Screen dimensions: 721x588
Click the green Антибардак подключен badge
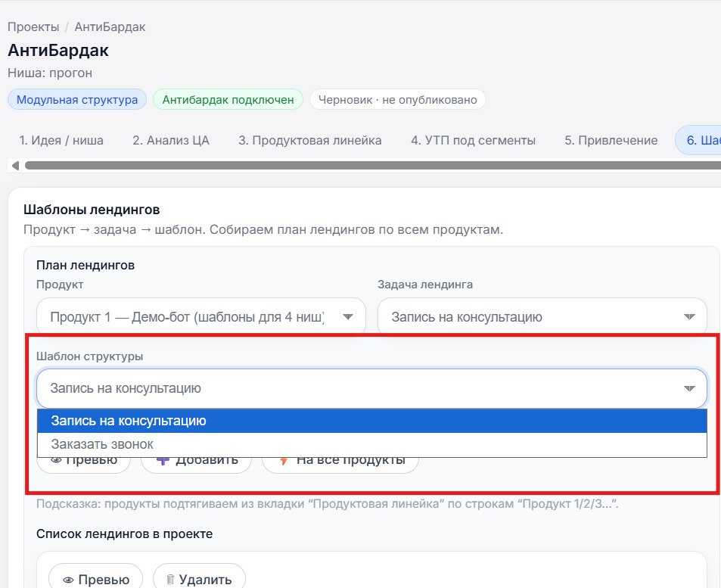point(228,99)
